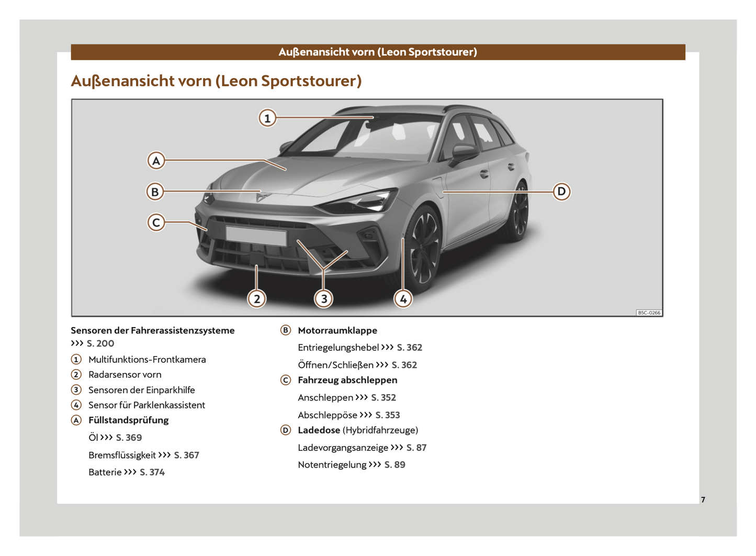Open Notentriegelung page link S. 89
This screenshot has width=756, height=556.
tap(394, 465)
